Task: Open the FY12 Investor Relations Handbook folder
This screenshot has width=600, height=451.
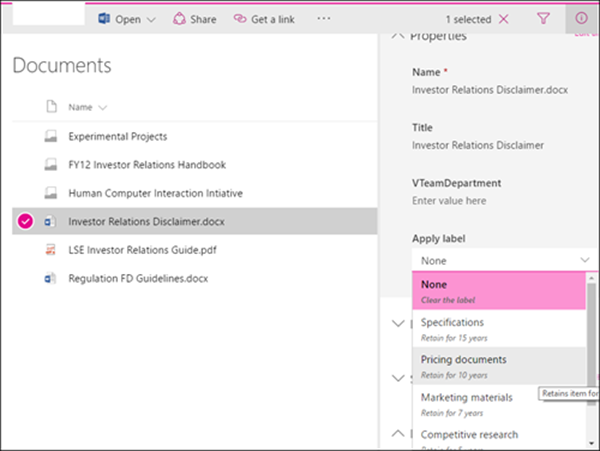Action: (147, 165)
